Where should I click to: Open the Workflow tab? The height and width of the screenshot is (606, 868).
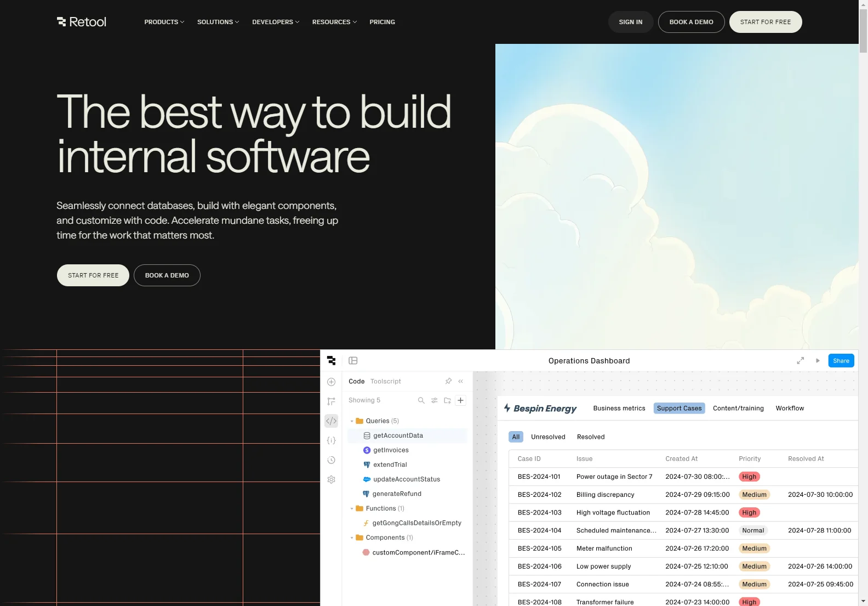point(790,408)
